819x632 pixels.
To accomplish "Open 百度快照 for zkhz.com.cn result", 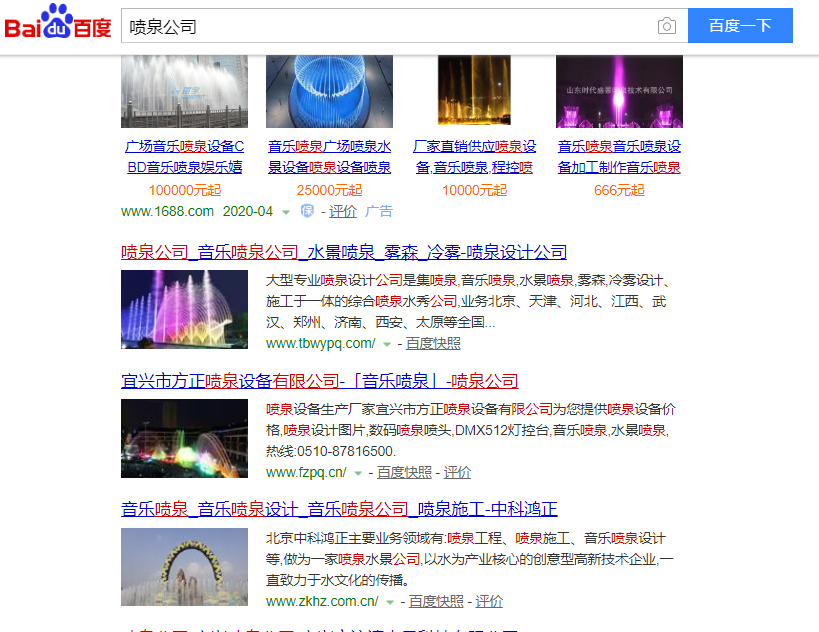I will click(436, 601).
